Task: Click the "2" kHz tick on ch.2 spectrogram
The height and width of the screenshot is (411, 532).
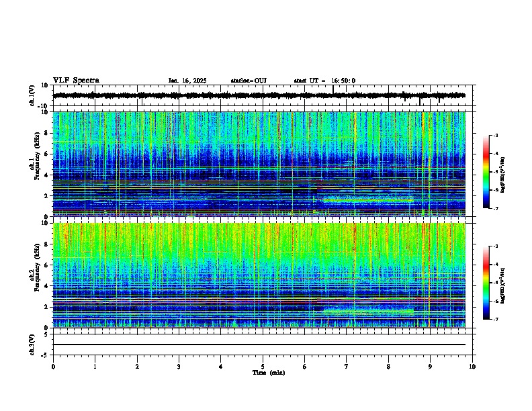Action: click(x=46, y=307)
